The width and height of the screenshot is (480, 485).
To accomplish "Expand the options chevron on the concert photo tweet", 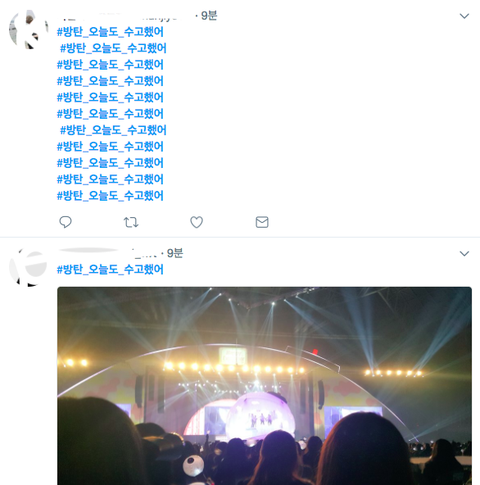I will pyautogui.click(x=464, y=254).
